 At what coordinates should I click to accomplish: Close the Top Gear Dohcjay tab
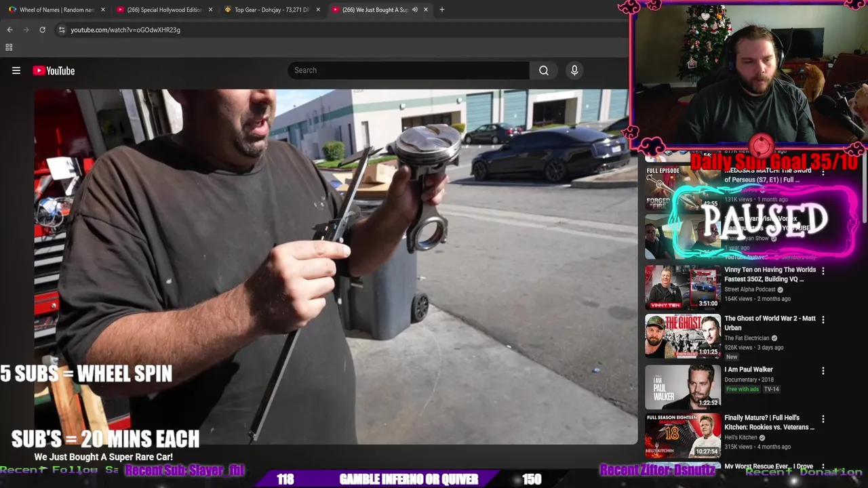tap(319, 9)
